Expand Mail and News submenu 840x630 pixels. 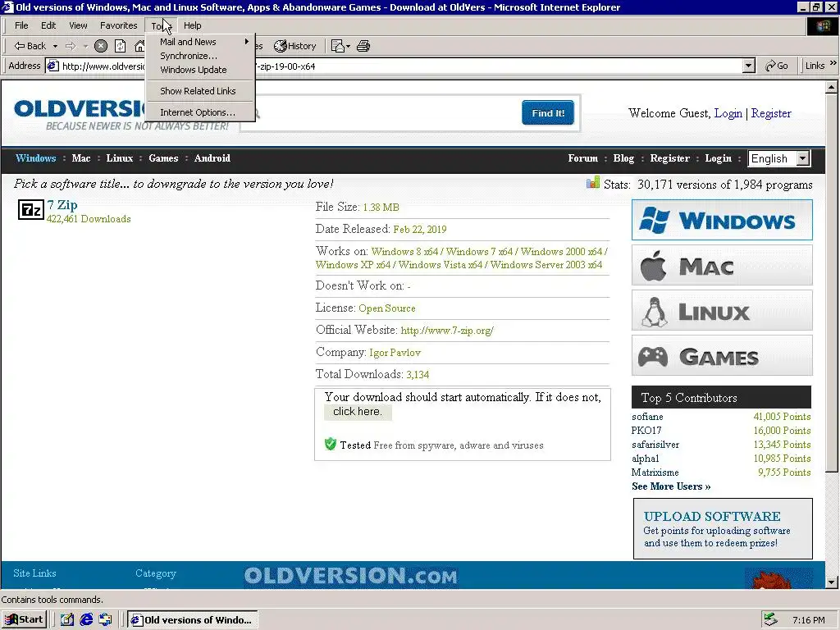[x=201, y=42]
